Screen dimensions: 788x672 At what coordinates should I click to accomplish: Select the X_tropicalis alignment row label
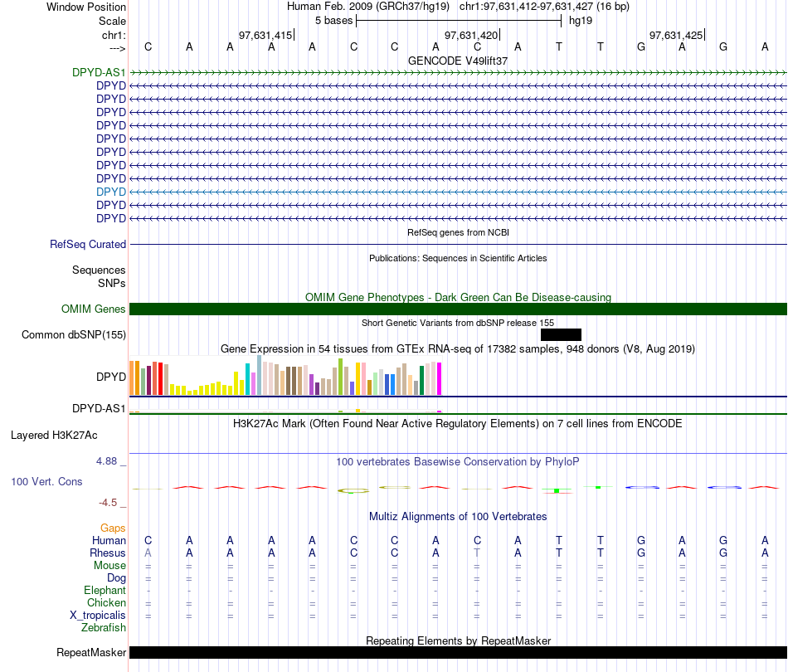(x=98, y=616)
